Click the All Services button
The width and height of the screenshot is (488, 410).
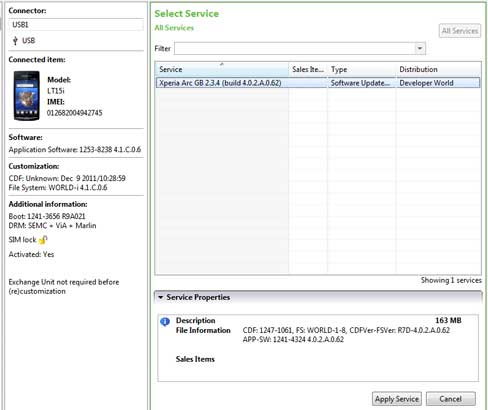(x=460, y=31)
